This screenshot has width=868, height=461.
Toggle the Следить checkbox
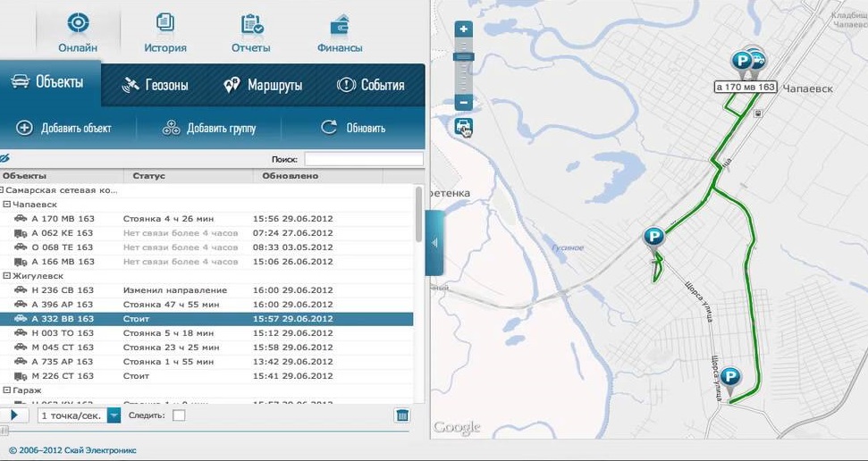(x=179, y=415)
